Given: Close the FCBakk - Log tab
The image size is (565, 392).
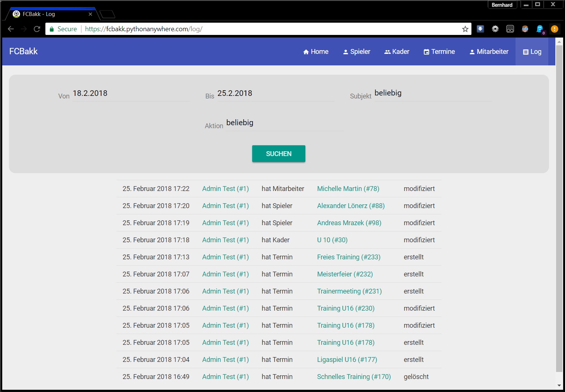Looking at the screenshot, I should coord(90,14).
